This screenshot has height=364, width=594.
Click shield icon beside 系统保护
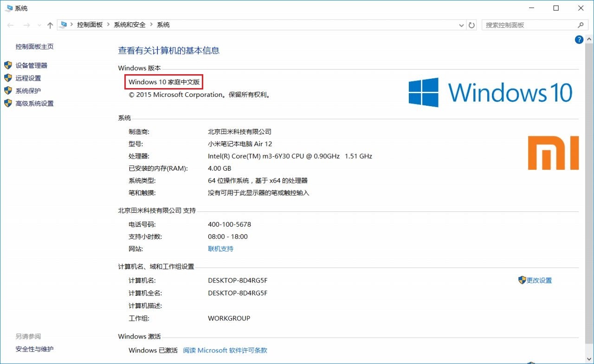point(8,90)
